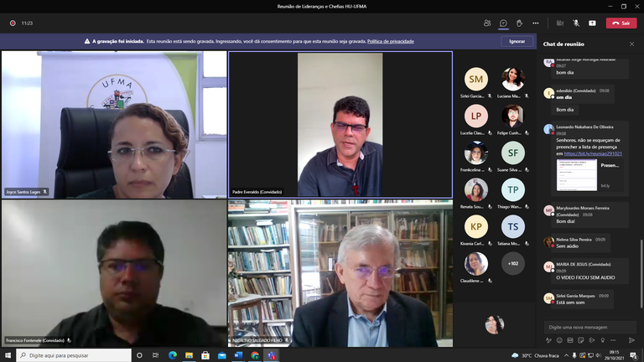Open the Presen... form preview thumbnail
The height and width of the screenshot is (362, 644).
tap(577, 175)
